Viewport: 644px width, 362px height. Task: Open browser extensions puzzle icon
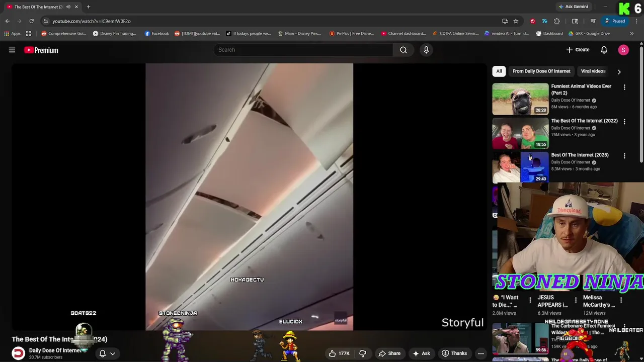[557, 21]
